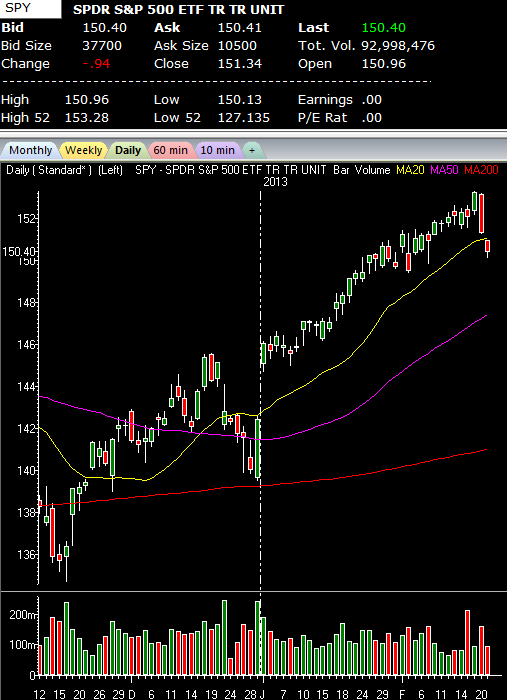The width and height of the screenshot is (507, 700).
Task: Open the Weekly chart tab
Action: pyautogui.click(x=83, y=150)
